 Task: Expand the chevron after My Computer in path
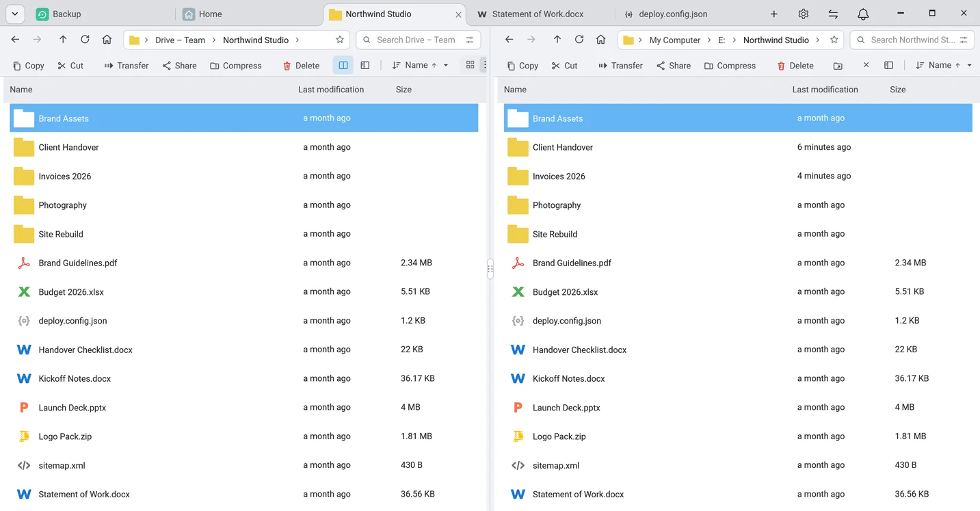pyautogui.click(x=708, y=40)
